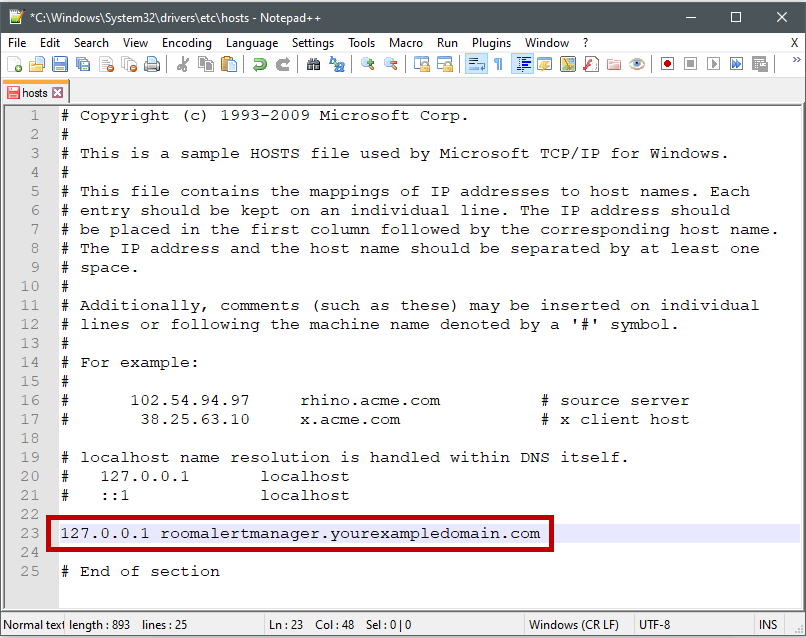The image size is (806, 638).
Task: Click the Undo arrow icon
Action: 259,64
